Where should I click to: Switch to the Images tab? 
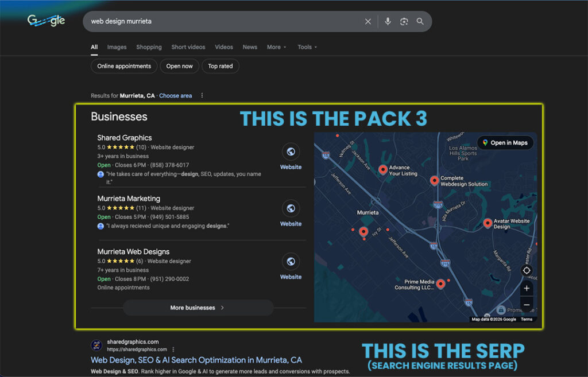[117, 47]
